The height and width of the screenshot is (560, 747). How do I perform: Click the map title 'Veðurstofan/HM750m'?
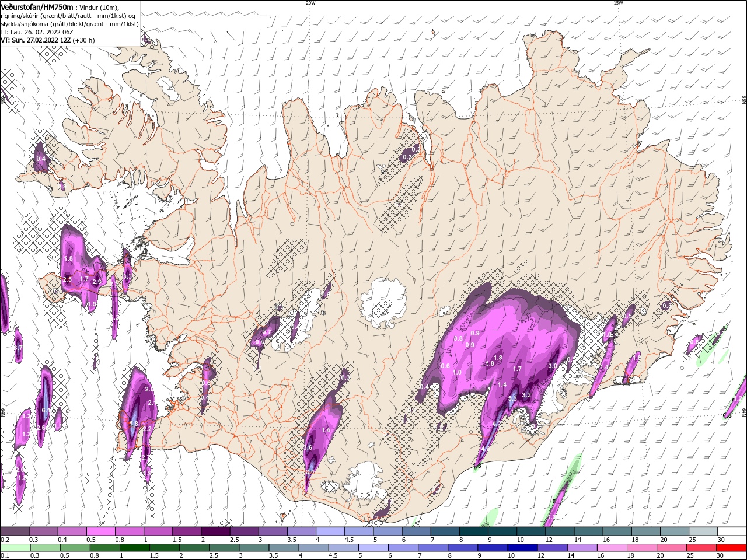click(x=37, y=6)
